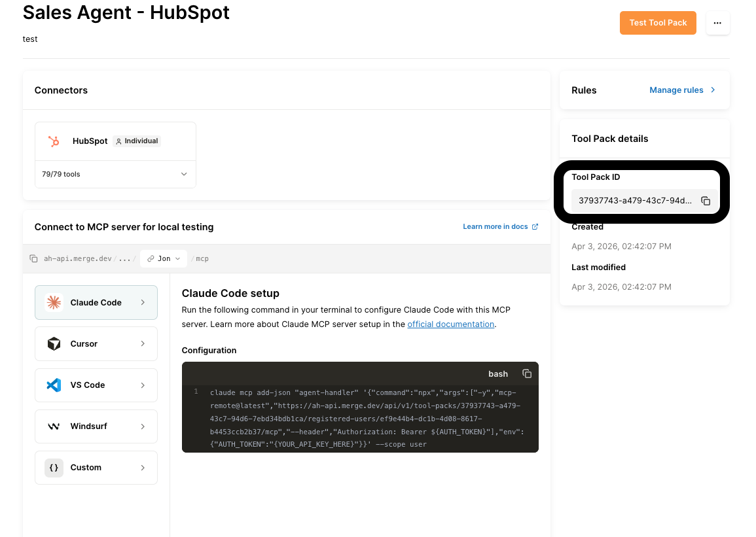The width and height of the screenshot is (756, 537).
Task: Click the ah-api.merge.dev URL text
Action: (x=78, y=258)
